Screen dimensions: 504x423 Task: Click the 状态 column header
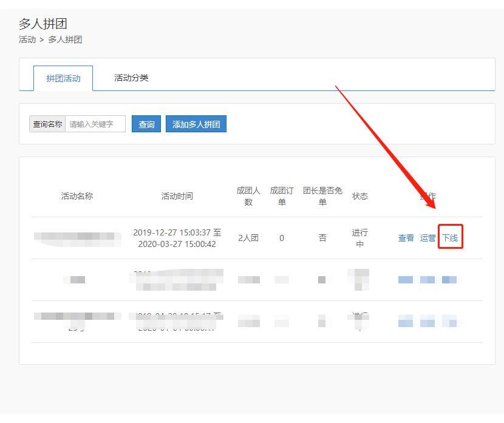(359, 195)
